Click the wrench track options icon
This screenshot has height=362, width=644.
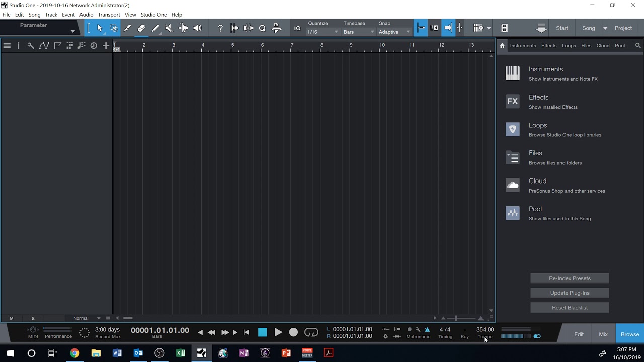(31, 46)
